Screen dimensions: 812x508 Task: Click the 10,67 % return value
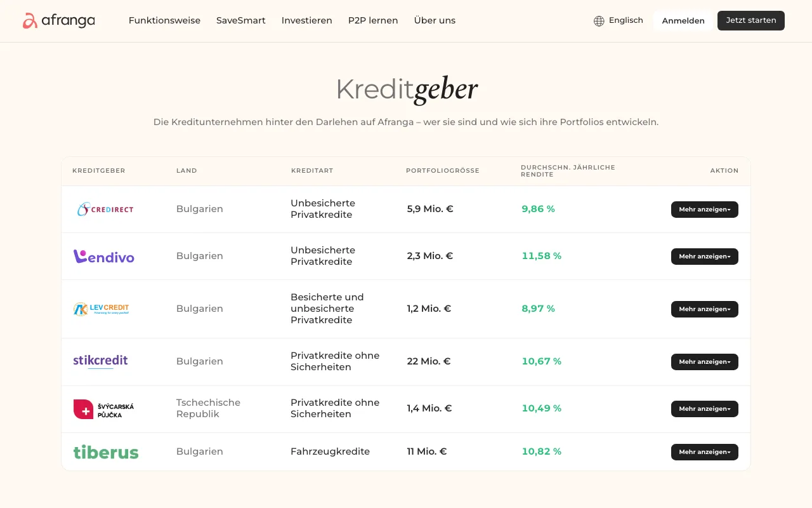coord(542,361)
